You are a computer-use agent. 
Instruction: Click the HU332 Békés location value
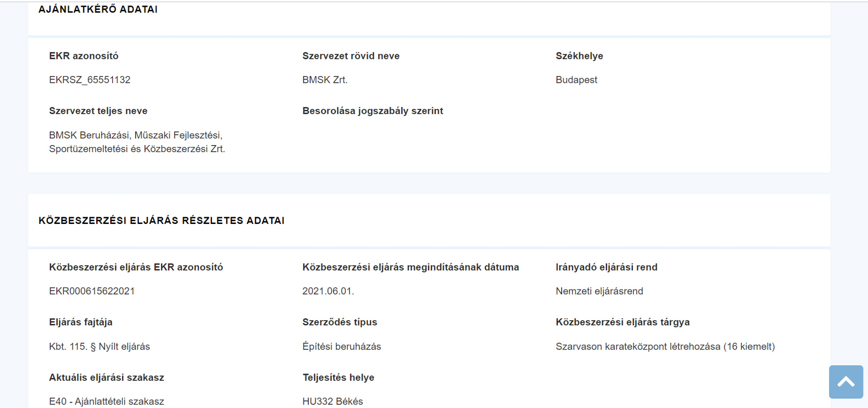click(x=332, y=402)
